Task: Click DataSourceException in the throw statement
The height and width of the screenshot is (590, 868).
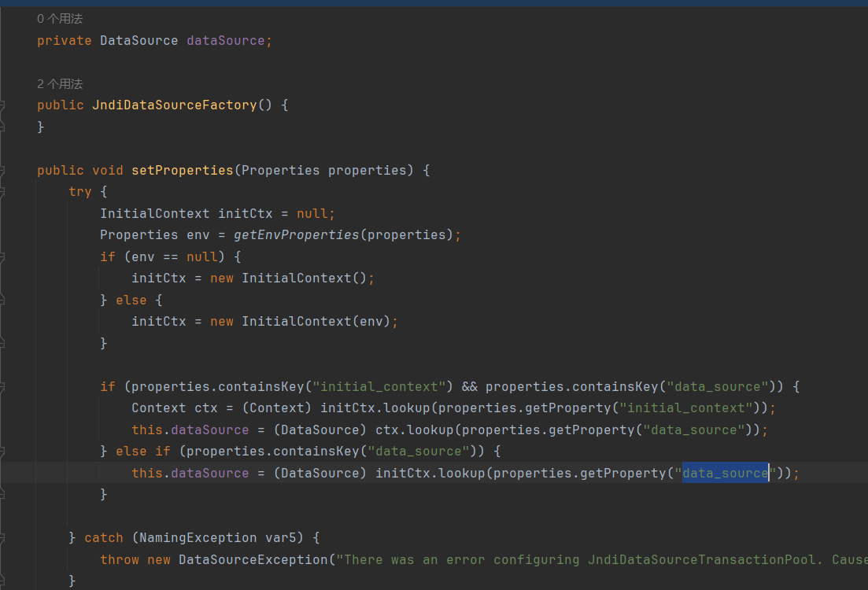Action: pyautogui.click(x=252, y=559)
